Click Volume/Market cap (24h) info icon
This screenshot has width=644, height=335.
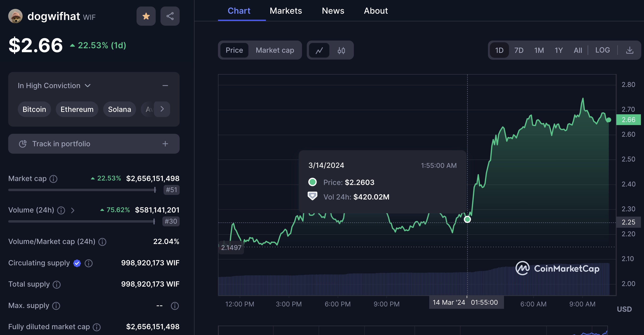click(102, 242)
